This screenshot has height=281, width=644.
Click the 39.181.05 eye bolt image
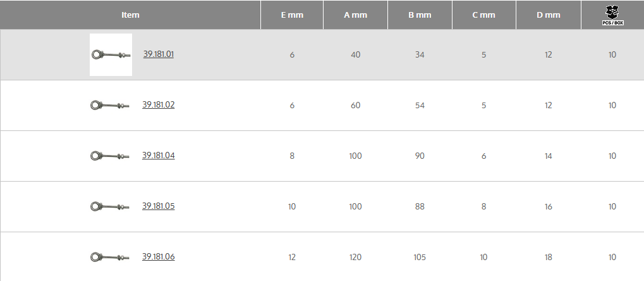tap(110, 206)
